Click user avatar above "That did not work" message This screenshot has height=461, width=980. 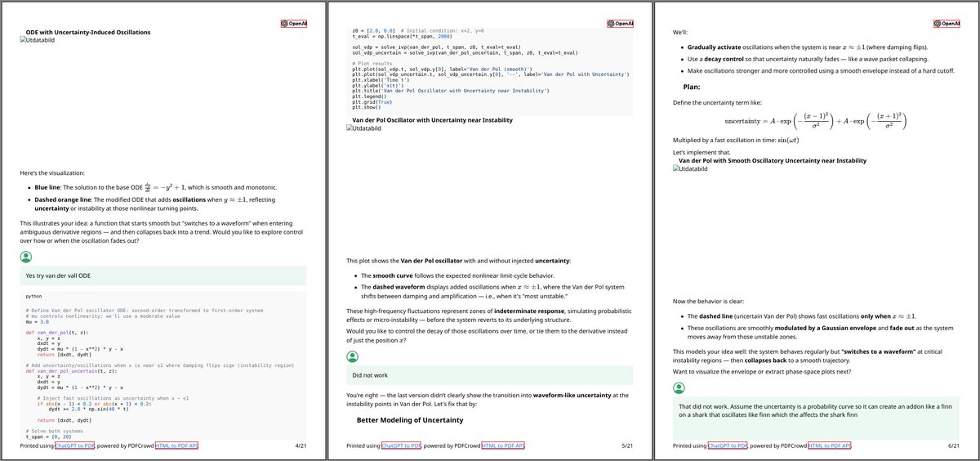[x=679, y=387]
